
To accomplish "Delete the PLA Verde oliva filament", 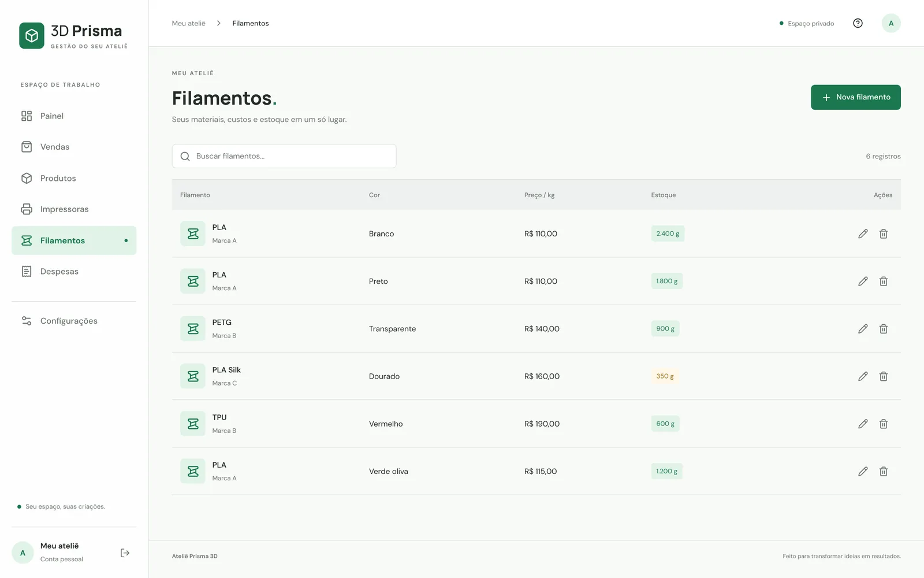I will [x=884, y=471].
